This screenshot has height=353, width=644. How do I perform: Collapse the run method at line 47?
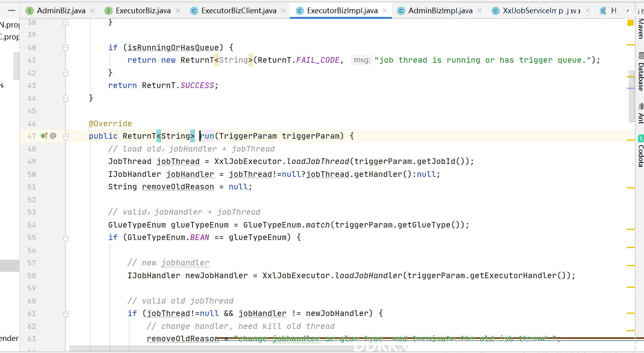66,136
